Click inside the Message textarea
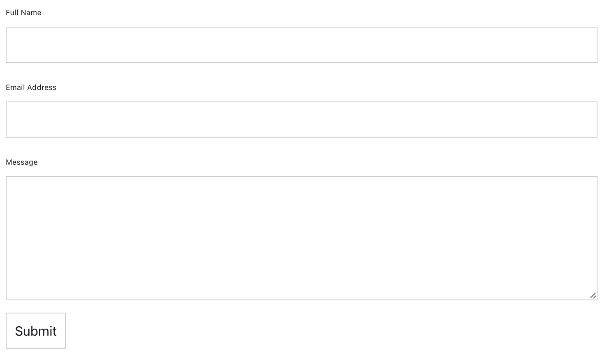The width and height of the screenshot is (609, 364). coord(302,238)
